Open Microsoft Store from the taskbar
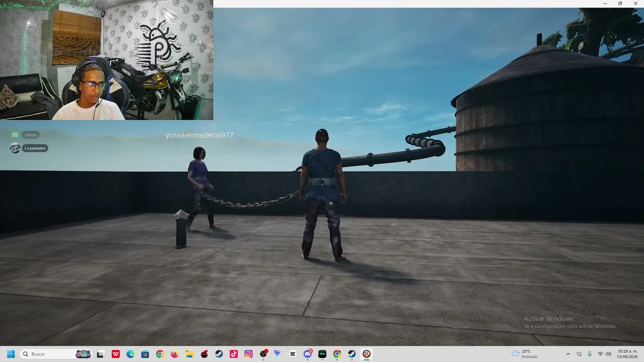 click(x=145, y=354)
